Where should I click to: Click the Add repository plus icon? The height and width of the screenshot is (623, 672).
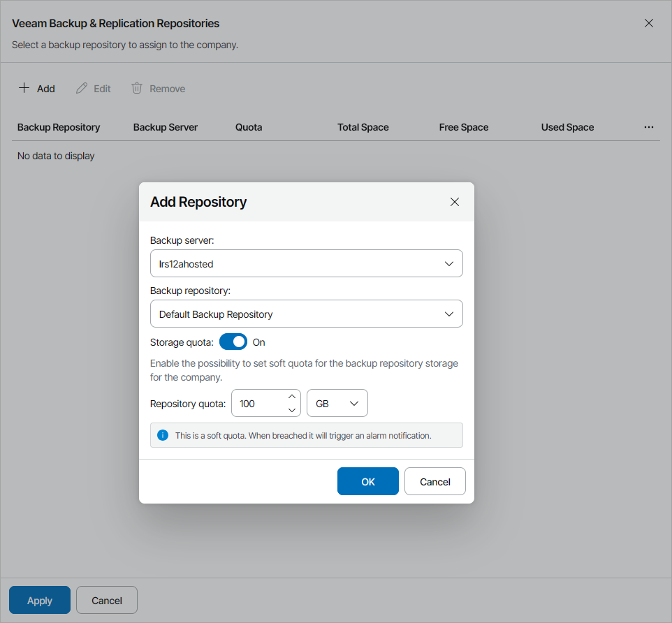[22, 88]
